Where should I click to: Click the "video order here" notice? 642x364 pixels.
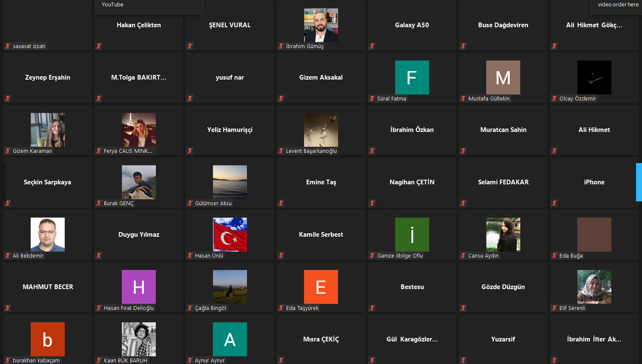coord(618,5)
